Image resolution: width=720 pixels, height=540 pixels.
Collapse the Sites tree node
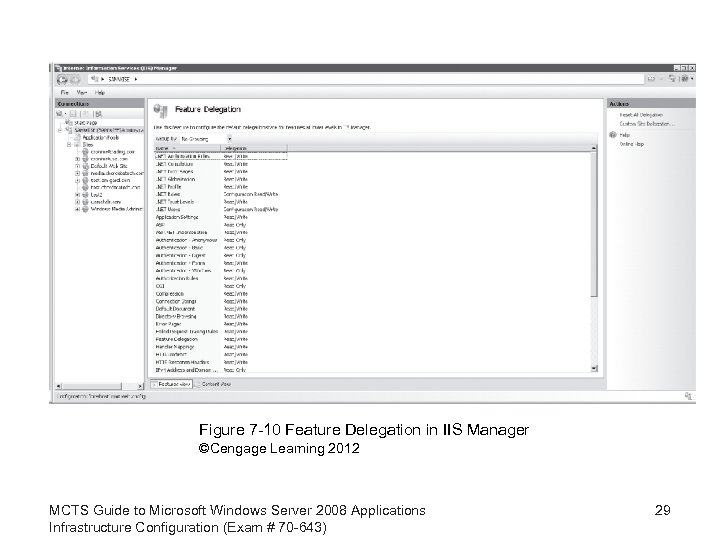coord(69,145)
